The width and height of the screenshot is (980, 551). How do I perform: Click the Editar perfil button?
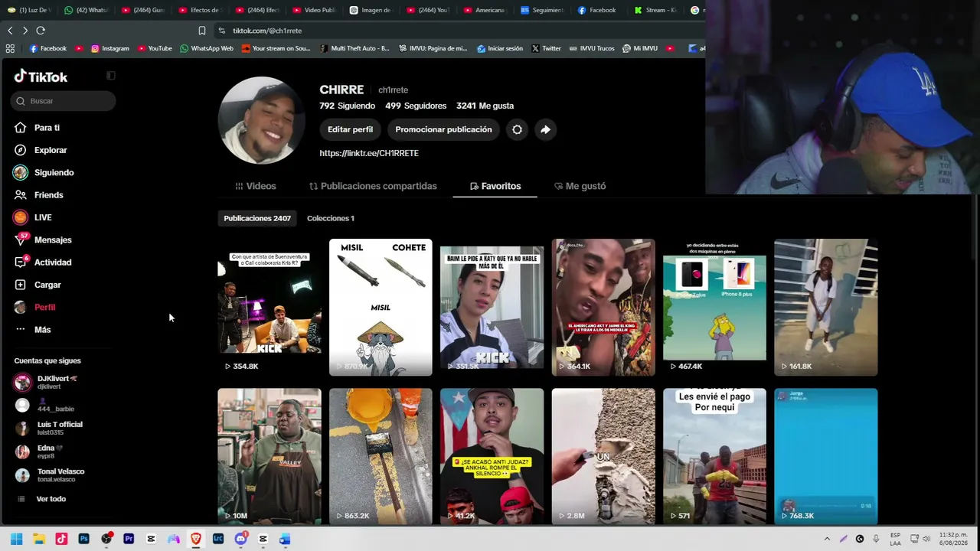[x=350, y=129]
